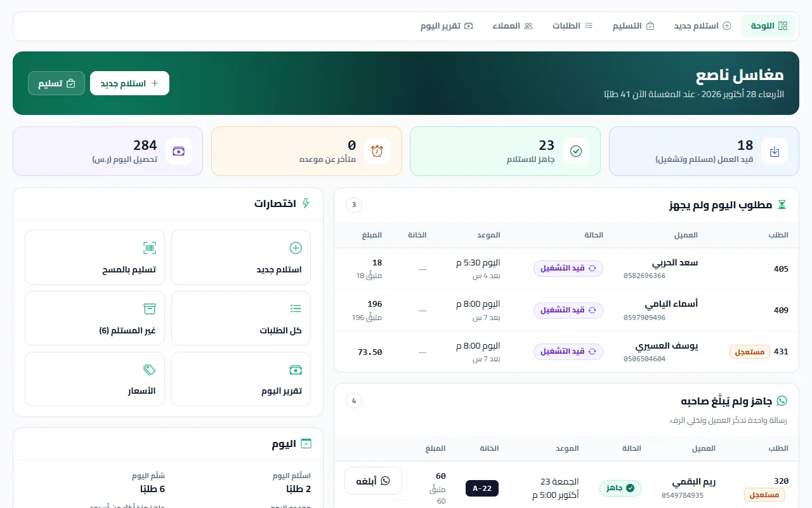Open the غير المستلم (6) shortcut
The width and height of the screenshot is (812, 508).
point(95,318)
